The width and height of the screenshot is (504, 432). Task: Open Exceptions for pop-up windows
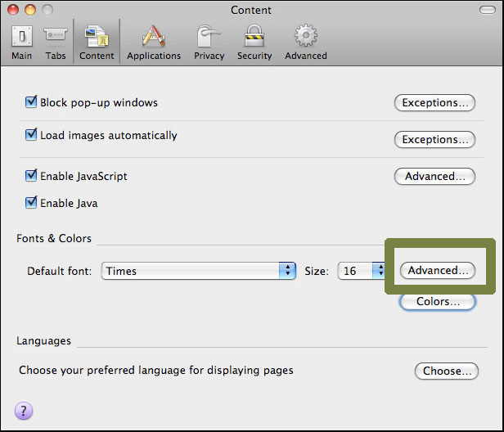(x=434, y=103)
